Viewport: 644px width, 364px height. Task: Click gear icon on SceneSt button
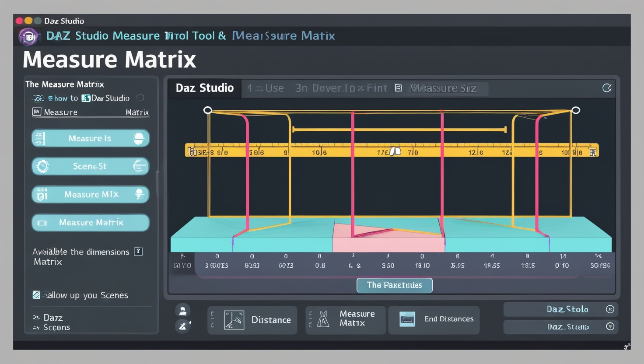[42, 166]
